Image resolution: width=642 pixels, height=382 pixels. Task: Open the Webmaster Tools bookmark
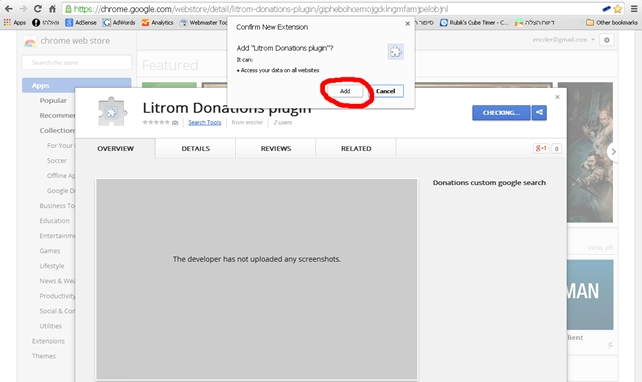pos(203,23)
